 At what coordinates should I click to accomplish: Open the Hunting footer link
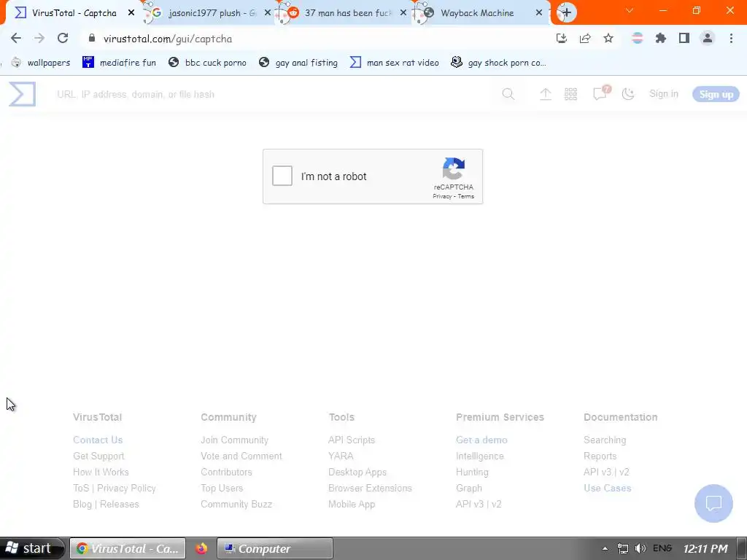pyautogui.click(x=472, y=472)
